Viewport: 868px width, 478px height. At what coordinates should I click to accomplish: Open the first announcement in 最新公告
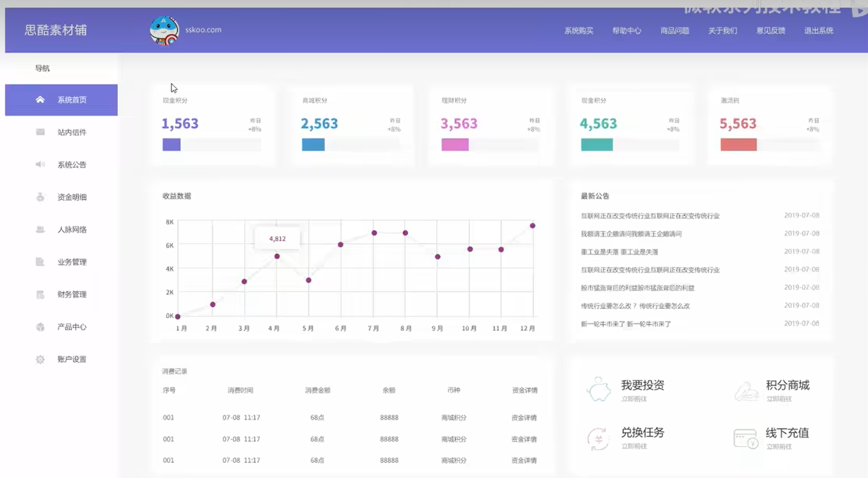click(650, 216)
